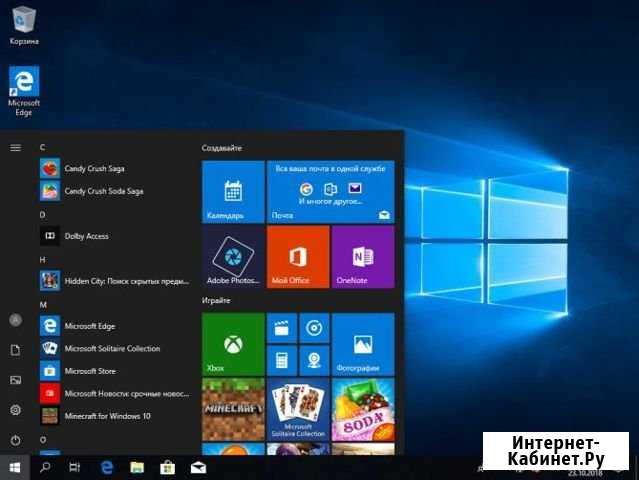Open the Xbox tile
The height and width of the screenshot is (480, 639).
tap(233, 344)
